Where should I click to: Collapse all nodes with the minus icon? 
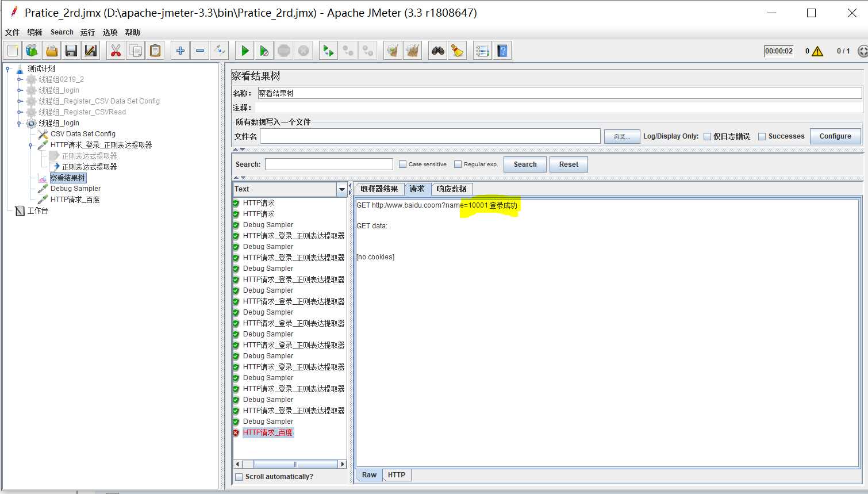[200, 51]
